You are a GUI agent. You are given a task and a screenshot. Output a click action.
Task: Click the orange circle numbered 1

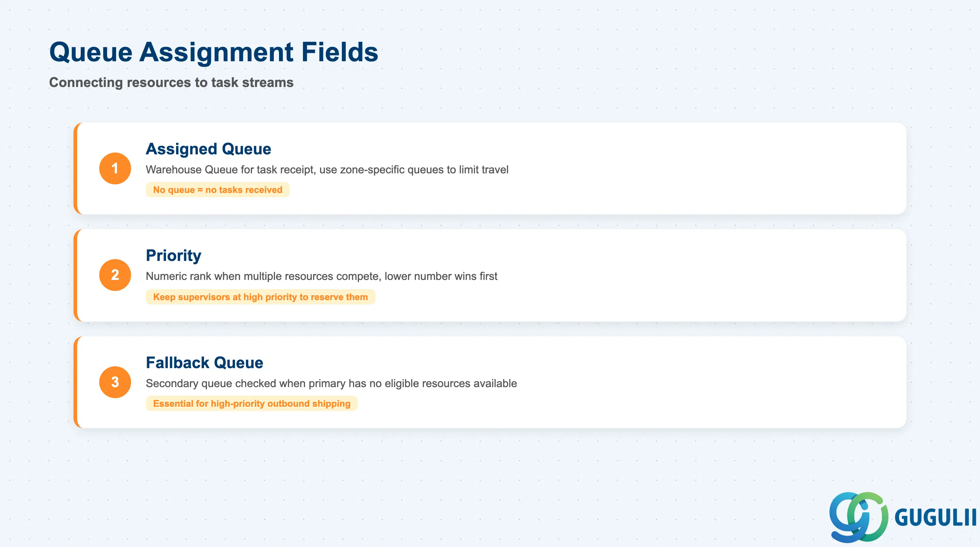(115, 168)
